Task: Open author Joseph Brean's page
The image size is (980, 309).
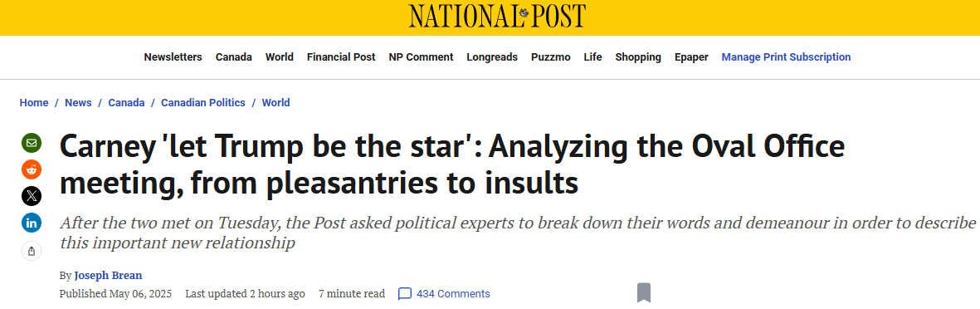Action: (x=108, y=275)
